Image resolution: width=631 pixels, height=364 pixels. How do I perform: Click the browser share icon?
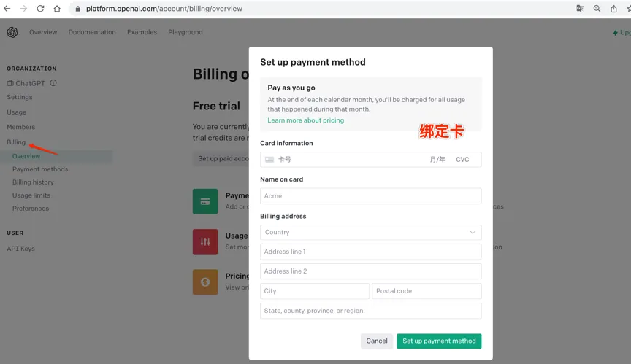[x=613, y=9]
